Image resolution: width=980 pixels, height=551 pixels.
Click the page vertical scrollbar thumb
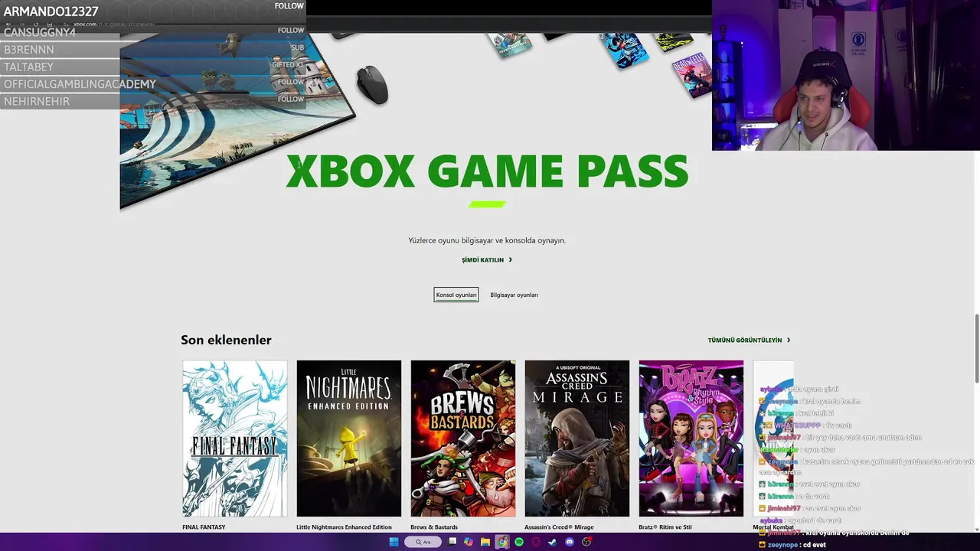(976, 348)
